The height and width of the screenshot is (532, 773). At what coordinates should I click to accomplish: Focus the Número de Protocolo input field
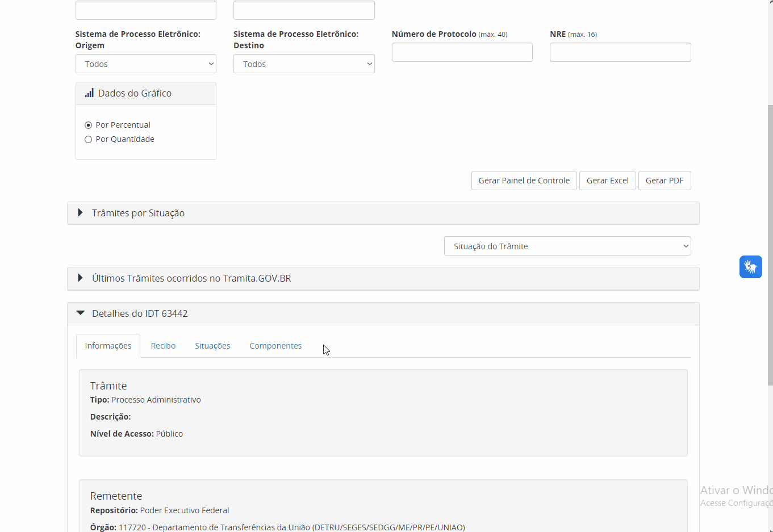(x=462, y=52)
